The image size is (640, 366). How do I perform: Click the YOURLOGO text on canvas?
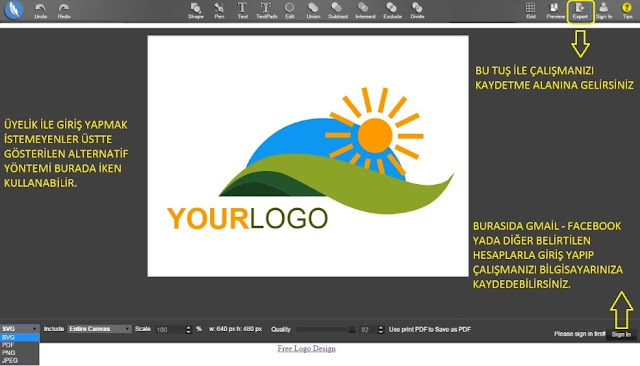point(247,219)
